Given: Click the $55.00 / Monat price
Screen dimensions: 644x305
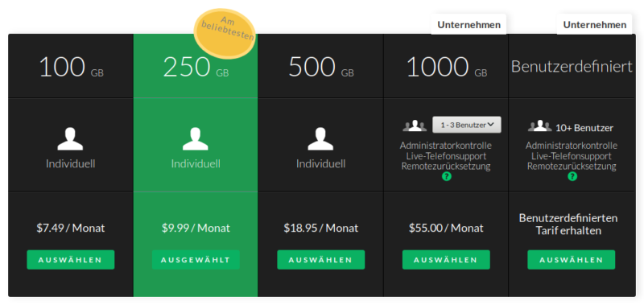Looking at the screenshot, I should pos(446,228).
